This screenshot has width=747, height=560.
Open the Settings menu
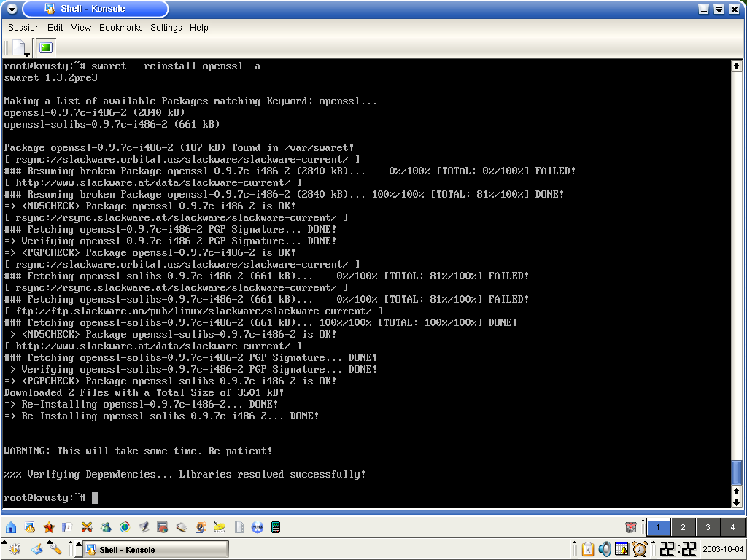(x=166, y=28)
